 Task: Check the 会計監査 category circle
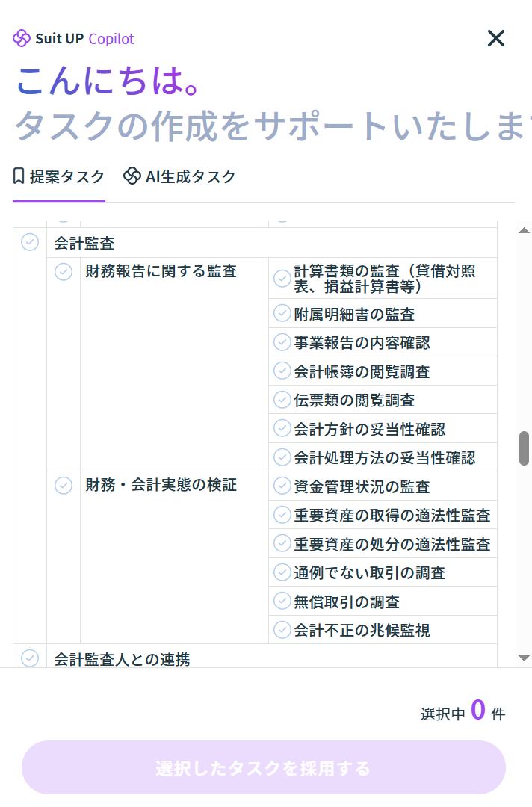(30, 242)
